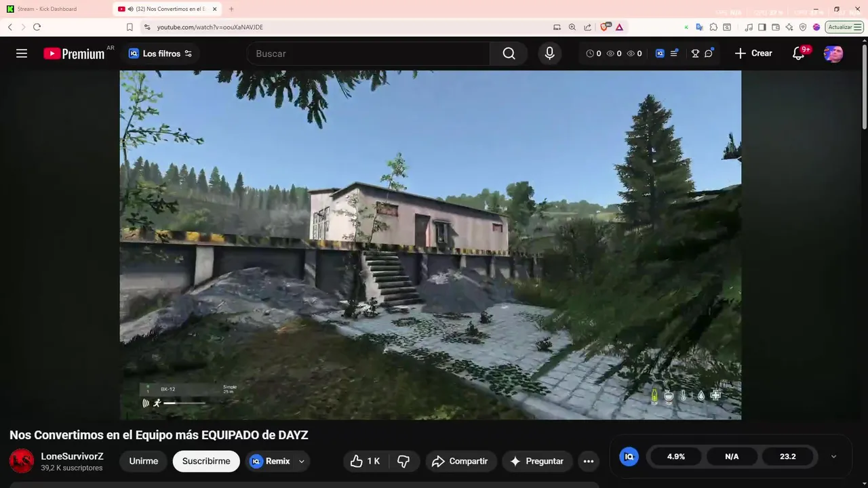
Task: Open the translate extension icon
Action: (x=700, y=27)
